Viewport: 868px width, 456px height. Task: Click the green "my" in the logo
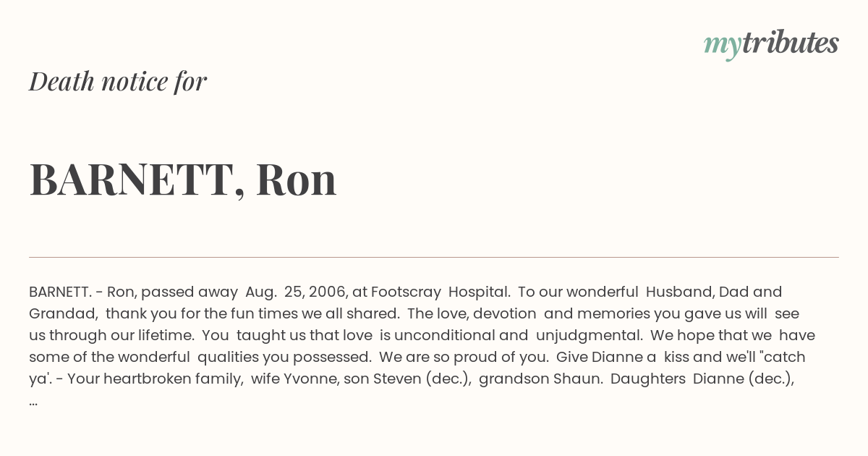coord(722,45)
